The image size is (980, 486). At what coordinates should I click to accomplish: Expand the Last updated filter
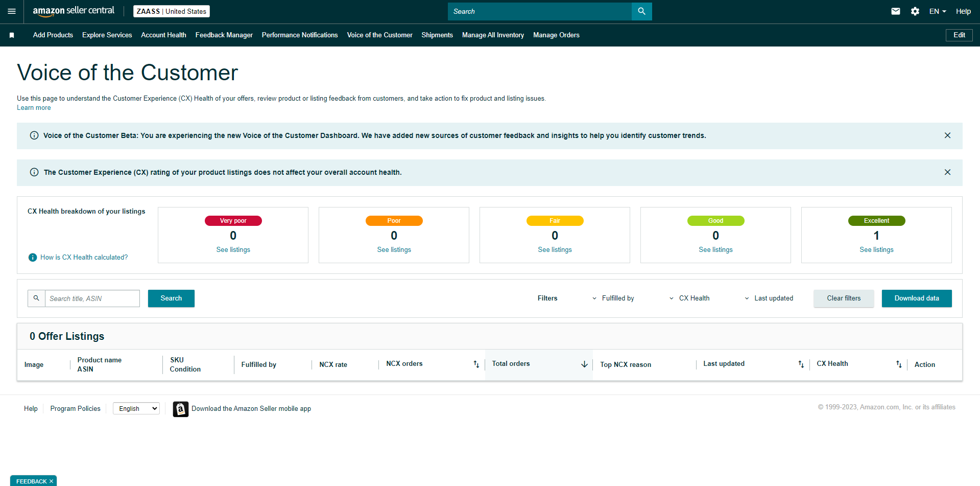coord(769,298)
